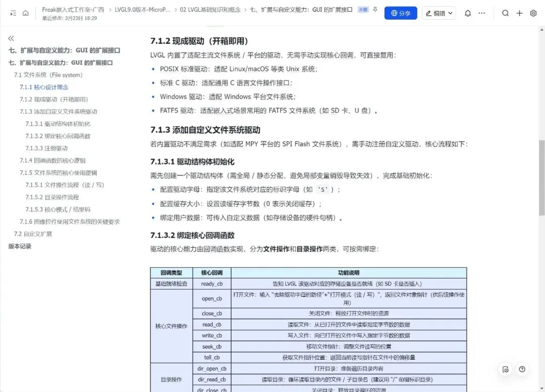Select the first outline title 七、扩展与自定义能力
Screen dimensions: 545x392
(x=64, y=50)
